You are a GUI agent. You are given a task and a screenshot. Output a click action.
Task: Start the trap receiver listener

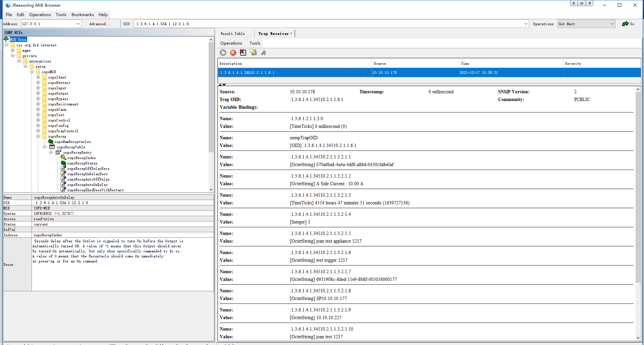[x=223, y=53]
